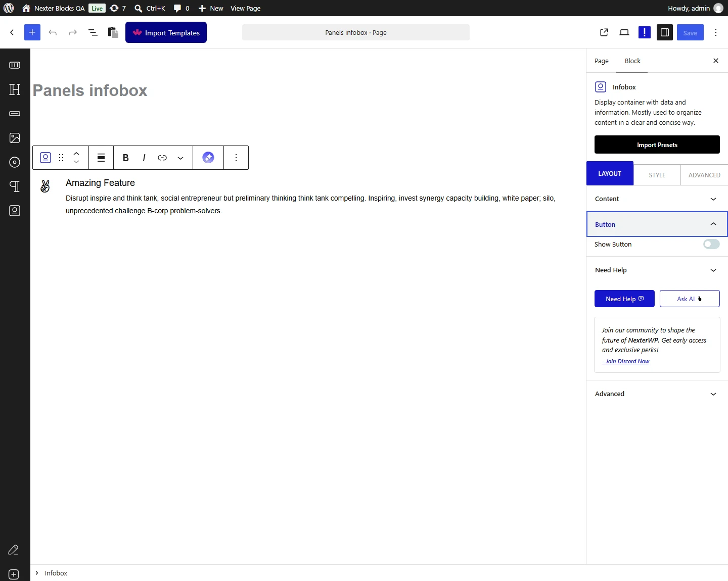This screenshot has width=728, height=581.
Task: Click the redo arrow
Action: (73, 32)
